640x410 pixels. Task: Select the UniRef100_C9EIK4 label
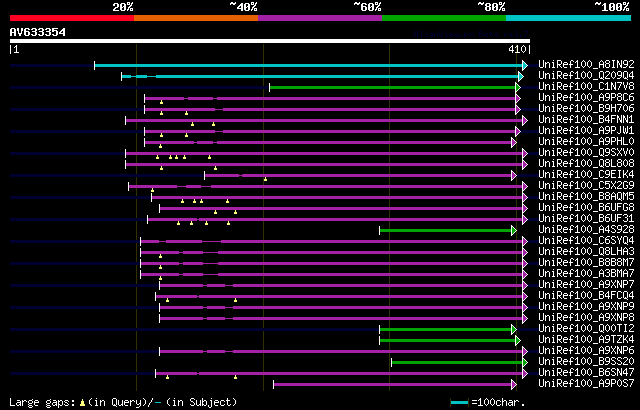tap(586, 175)
